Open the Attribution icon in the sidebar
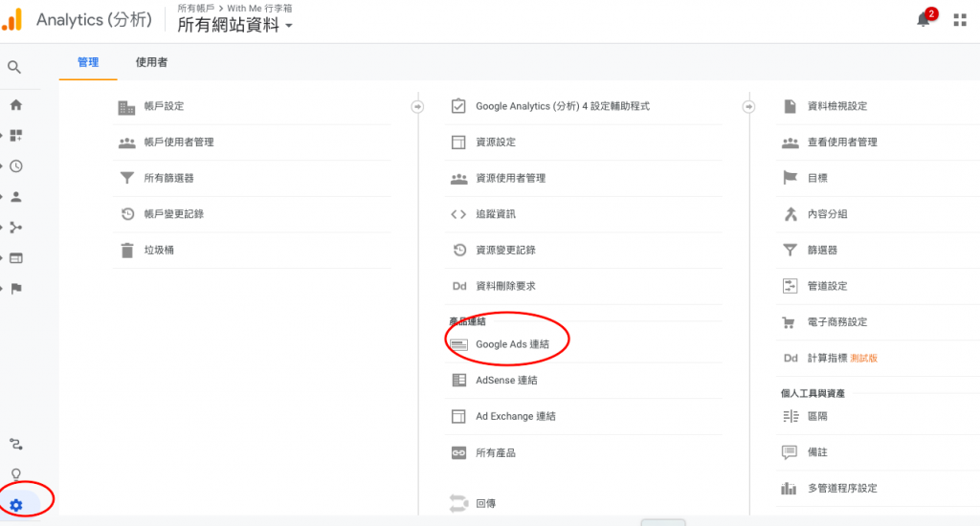The image size is (980, 526). tap(16, 444)
